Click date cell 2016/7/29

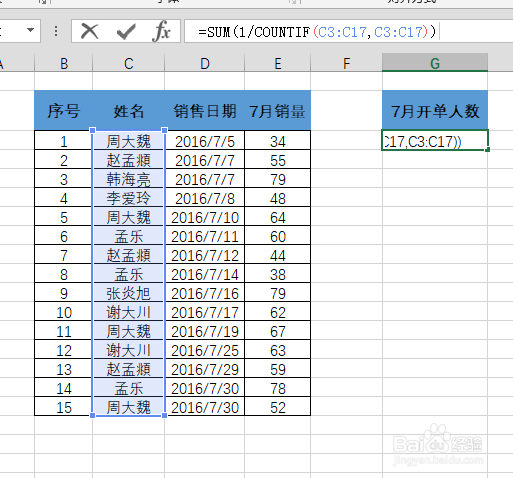coord(205,368)
